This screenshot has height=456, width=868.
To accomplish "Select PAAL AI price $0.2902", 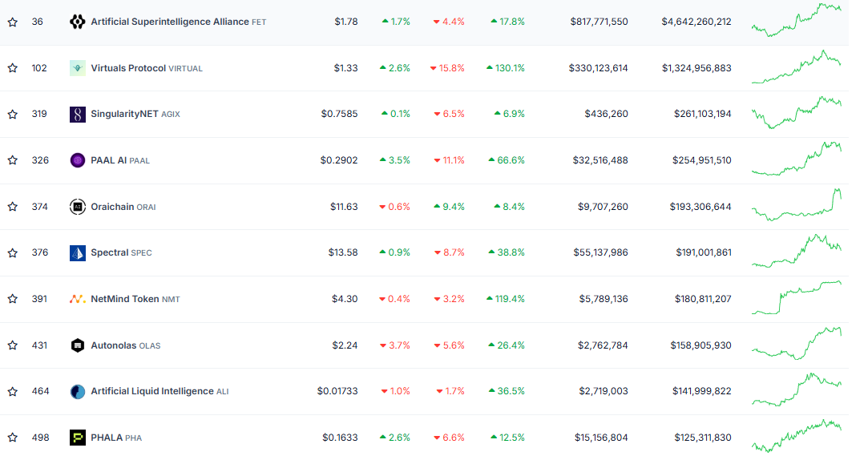I will pyautogui.click(x=339, y=160).
